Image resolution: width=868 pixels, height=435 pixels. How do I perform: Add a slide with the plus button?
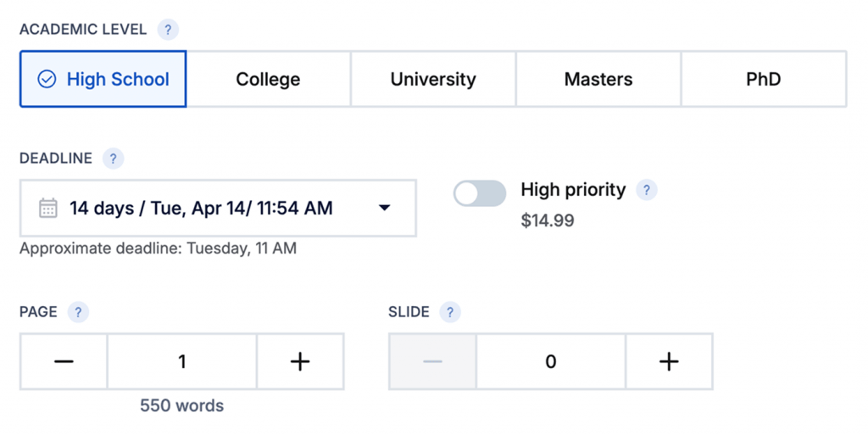click(x=669, y=362)
